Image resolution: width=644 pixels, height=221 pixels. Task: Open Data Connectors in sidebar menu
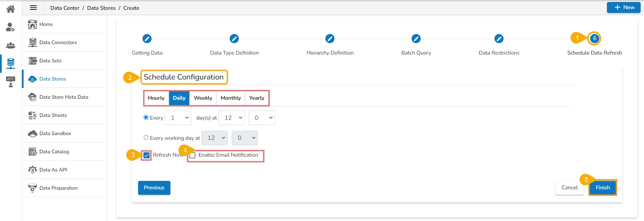64,42
